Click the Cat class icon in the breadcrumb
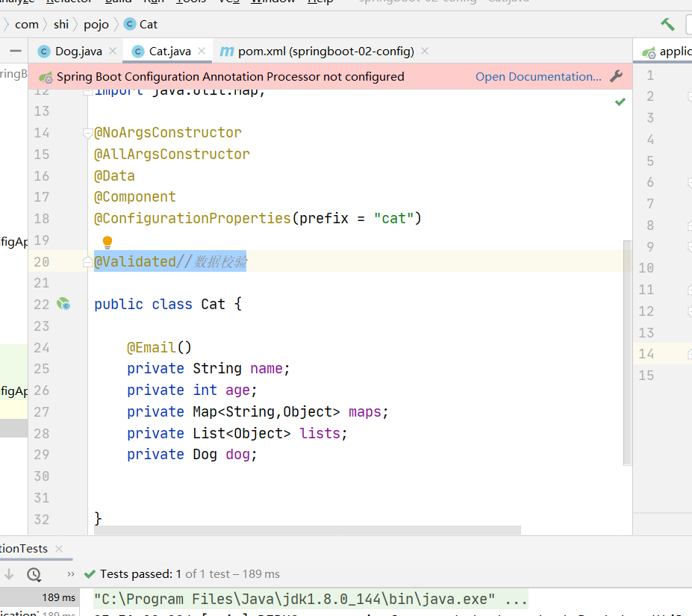This screenshot has height=616, width=692. pyautogui.click(x=130, y=24)
